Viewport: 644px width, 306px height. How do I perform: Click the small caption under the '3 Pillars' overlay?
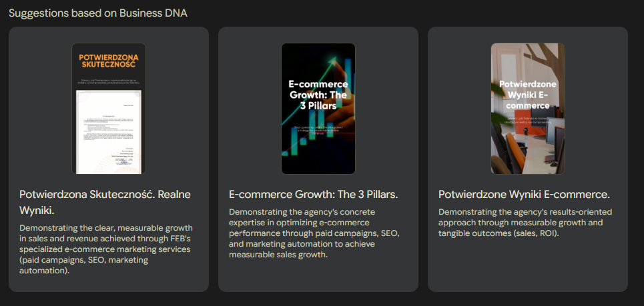pos(318,130)
